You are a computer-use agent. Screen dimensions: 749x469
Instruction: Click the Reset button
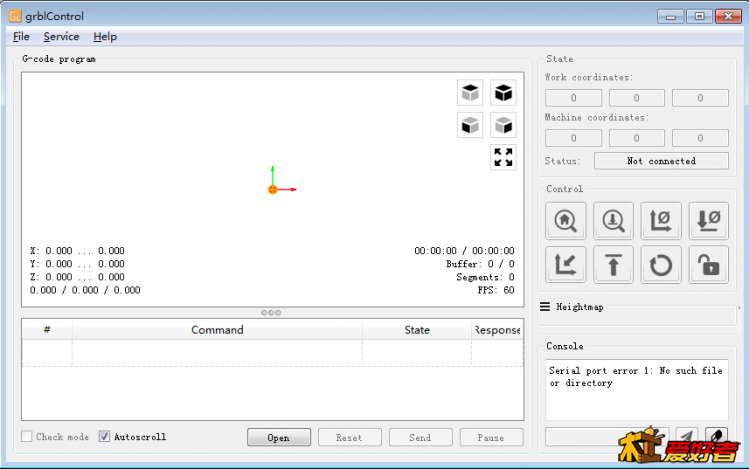pos(350,437)
